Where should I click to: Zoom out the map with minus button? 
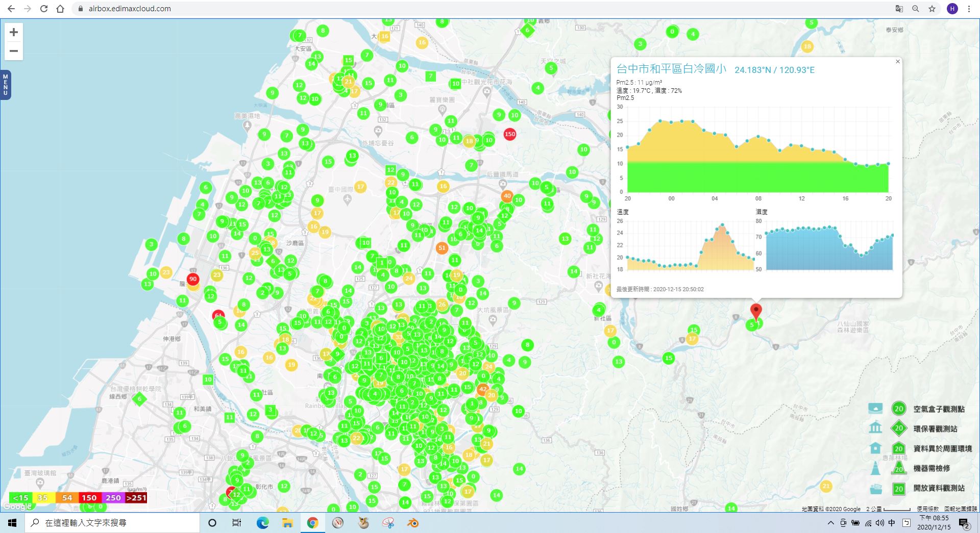pos(14,51)
